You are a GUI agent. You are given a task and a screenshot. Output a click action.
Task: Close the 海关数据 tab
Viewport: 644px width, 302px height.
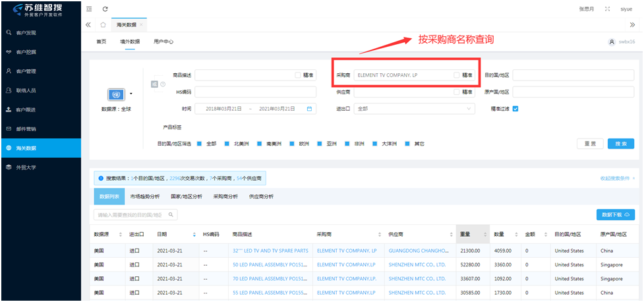click(142, 24)
